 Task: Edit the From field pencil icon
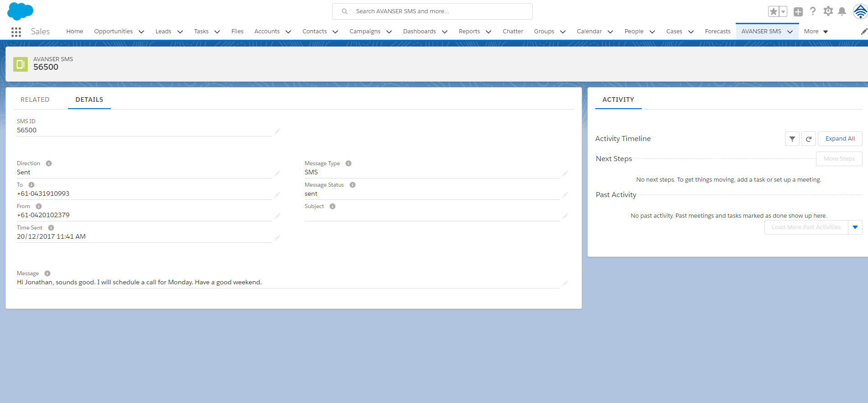point(277,216)
